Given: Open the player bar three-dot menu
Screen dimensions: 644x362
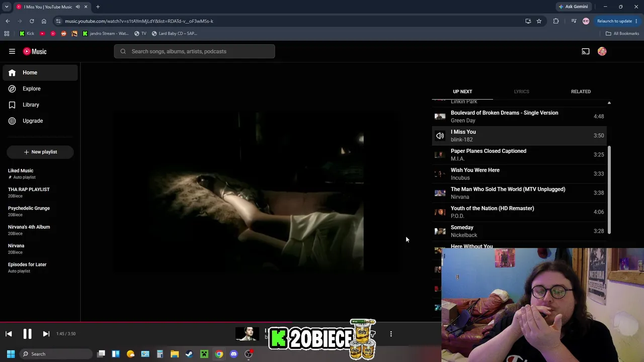Looking at the screenshot, I should click(391, 334).
